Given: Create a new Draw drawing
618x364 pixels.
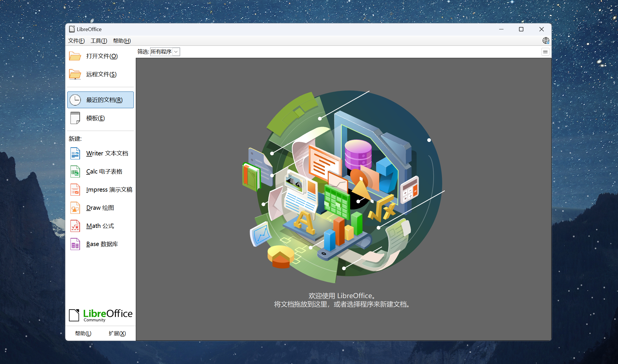Looking at the screenshot, I should [100, 208].
